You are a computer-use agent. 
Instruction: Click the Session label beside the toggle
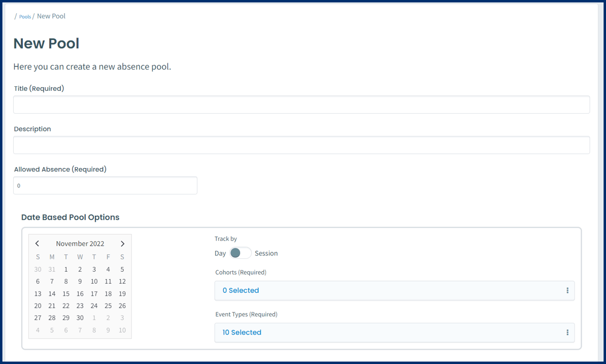(266, 253)
